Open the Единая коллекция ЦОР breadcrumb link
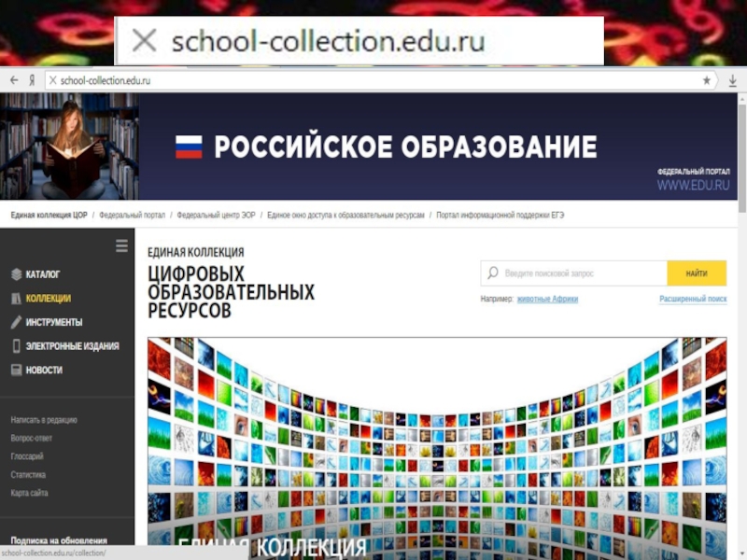The height and width of the screenshot is (560, 747). pos(49,216)
